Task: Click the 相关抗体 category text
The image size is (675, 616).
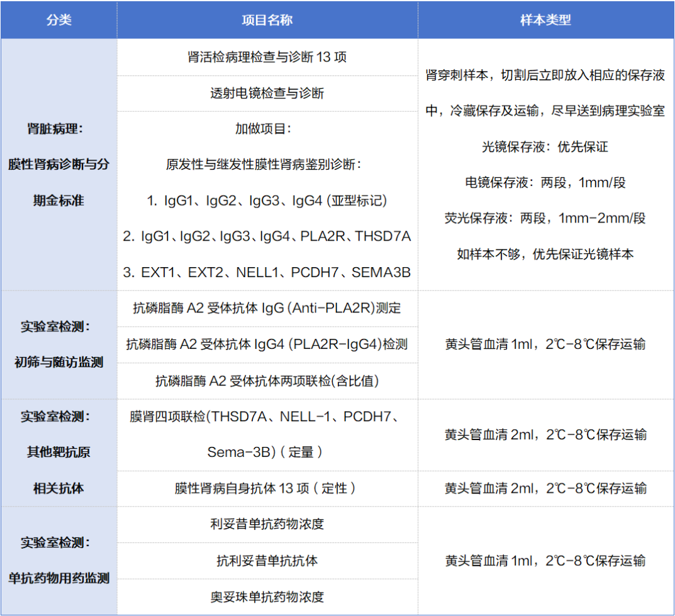Action: coord(59,488)
